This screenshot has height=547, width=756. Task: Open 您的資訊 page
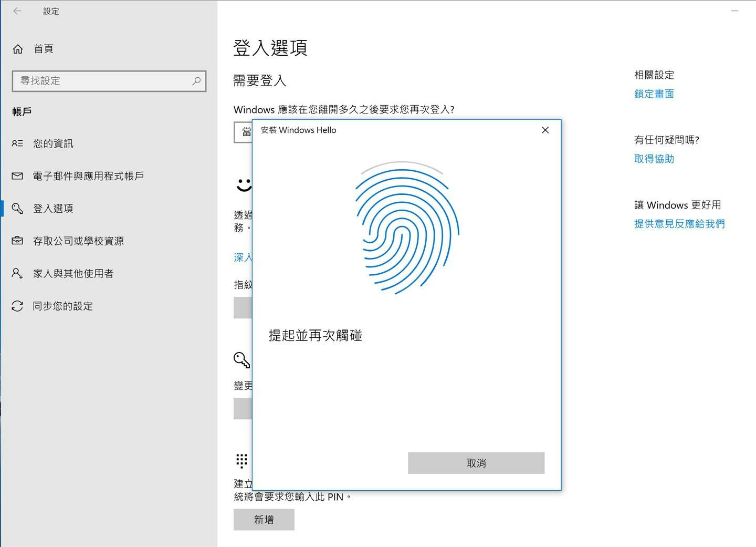coord(53,143)
